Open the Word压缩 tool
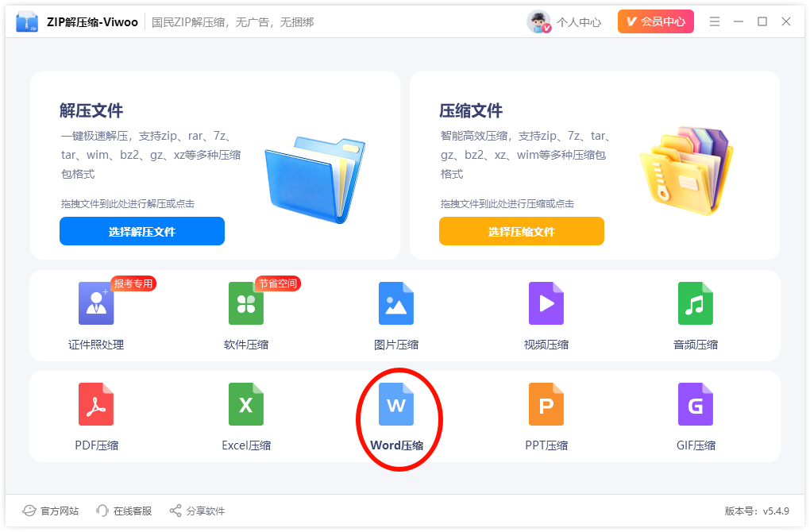The image size is (810, 532). (396, 404)
